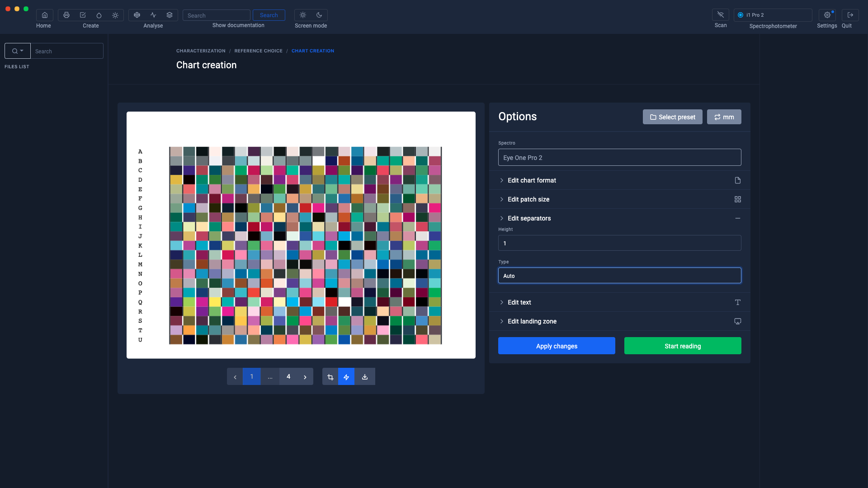Click the layers icon in Analyse group
This screenshot has height=488, width=868.
[x=170, y=15]
